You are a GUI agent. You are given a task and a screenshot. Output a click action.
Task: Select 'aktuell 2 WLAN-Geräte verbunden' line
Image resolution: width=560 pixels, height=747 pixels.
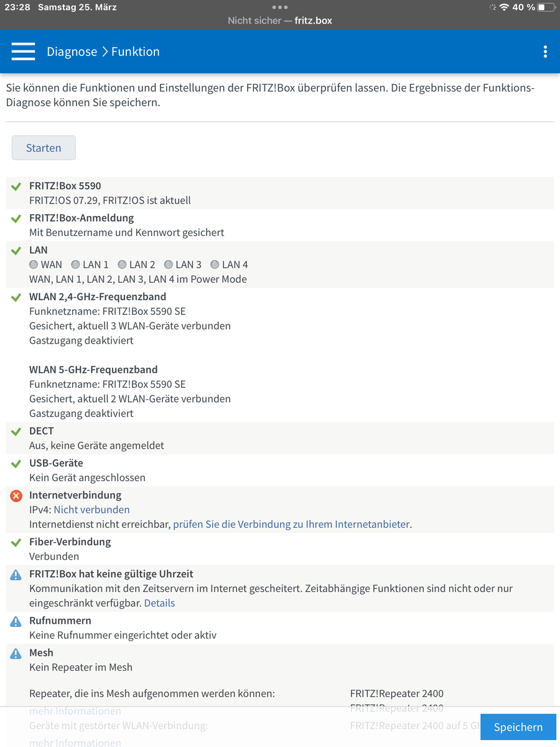pos(130,398)
